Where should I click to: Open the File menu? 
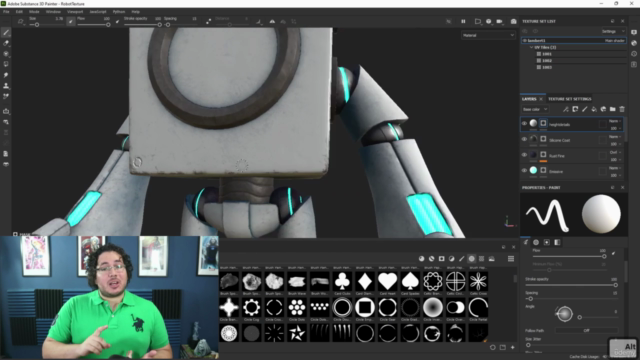[6, 12]
